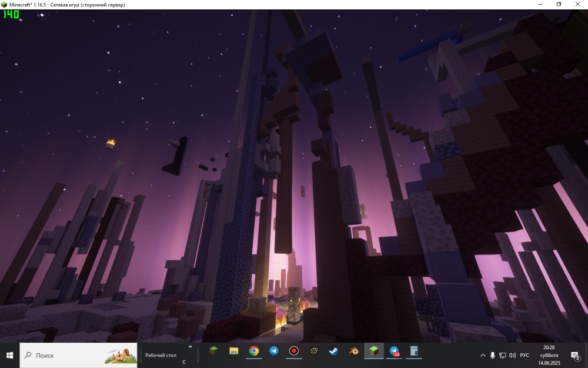This screenshot has height=368, width=588.
Task: Launch the unhighlighted Minecraft grass block taskbar icon
Action: tap(214, 351)
